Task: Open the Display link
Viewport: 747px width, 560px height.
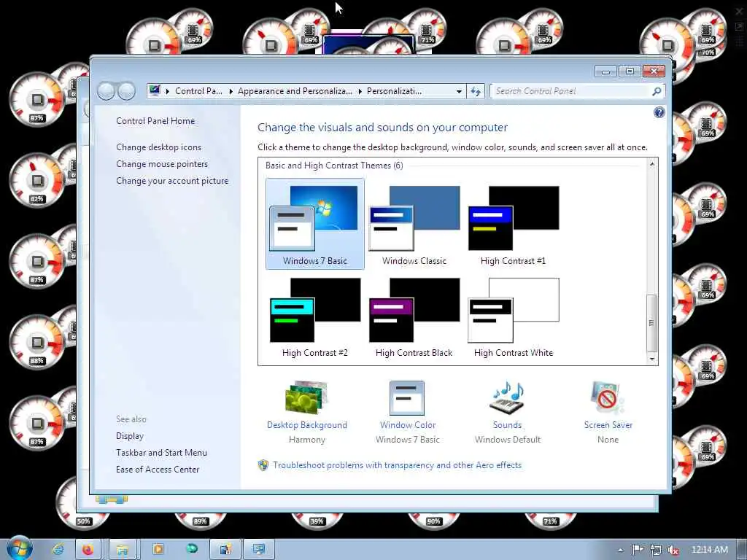Action: click(x=130, y=436)
